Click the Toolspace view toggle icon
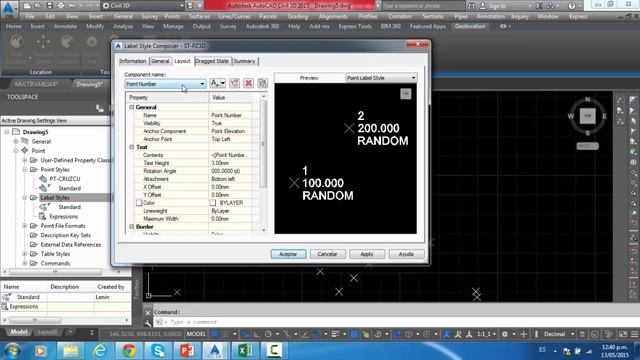This screenshot has width=640, height=360. click(100, 108)
